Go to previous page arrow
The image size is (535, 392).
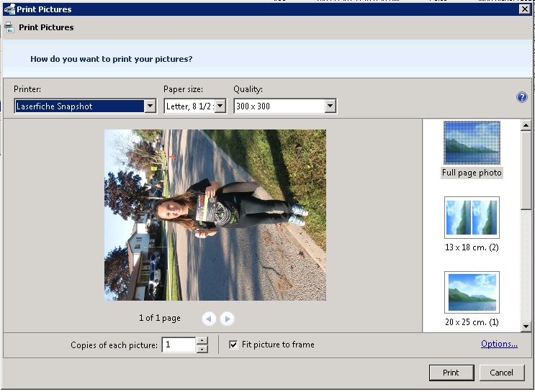pos(209,319)
